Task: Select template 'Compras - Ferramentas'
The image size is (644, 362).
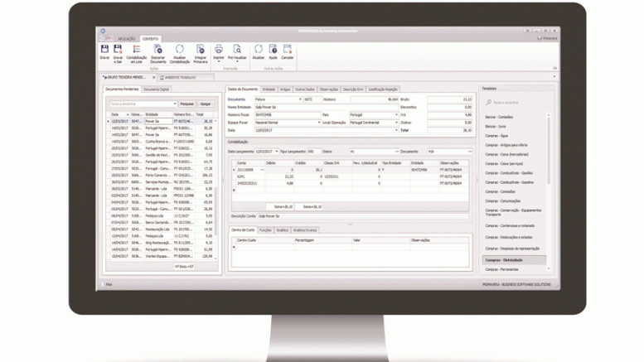Action: 501,270
